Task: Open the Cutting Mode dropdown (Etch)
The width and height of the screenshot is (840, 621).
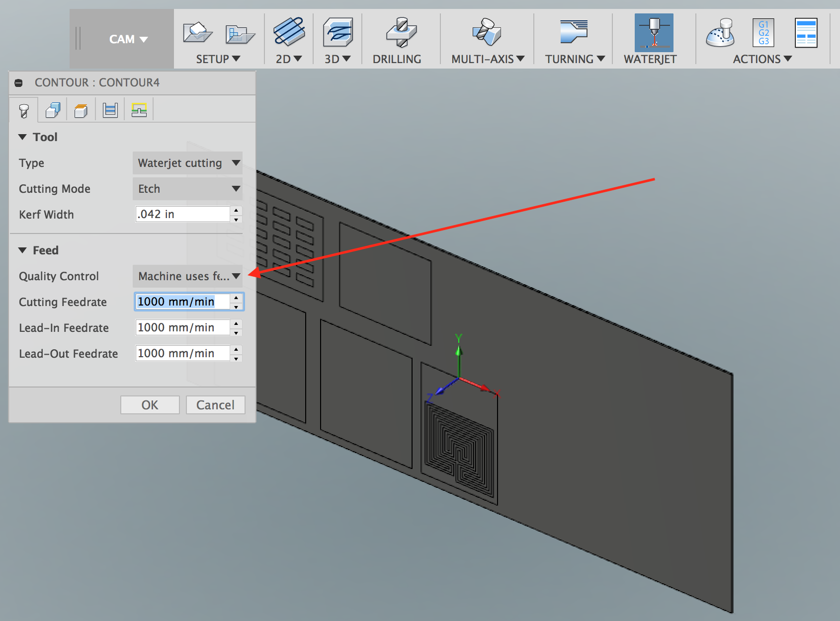Action: [187, 189]
